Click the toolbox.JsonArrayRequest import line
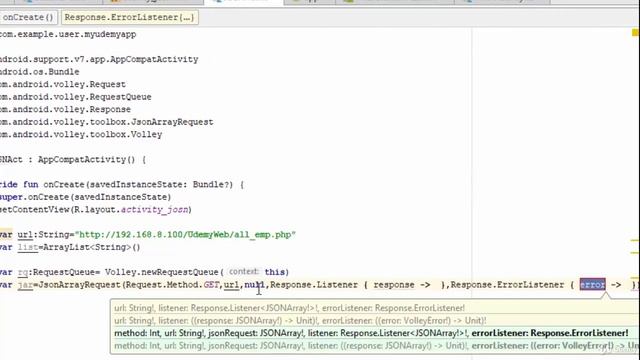The height and width of the screenshot is (360, 640). [107, 122]
